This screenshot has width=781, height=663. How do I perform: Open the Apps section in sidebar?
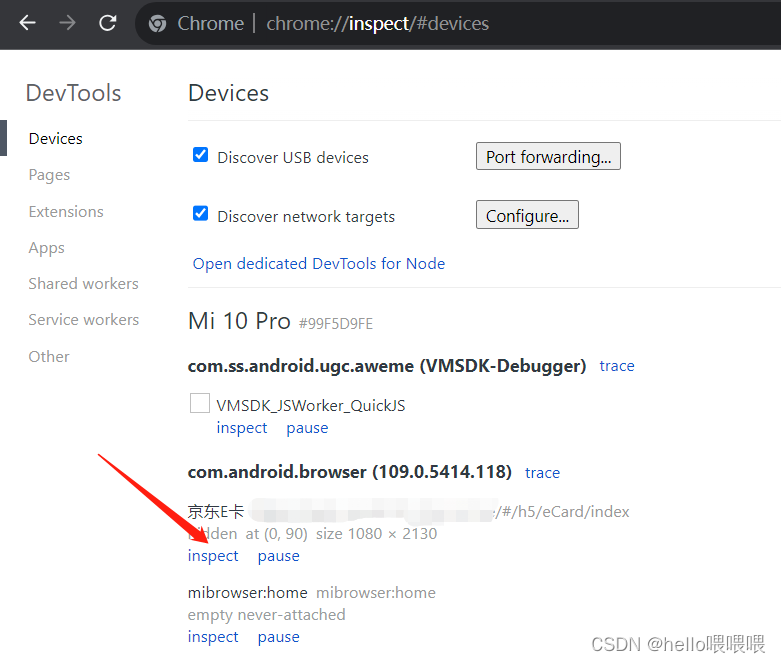point(47,248)
